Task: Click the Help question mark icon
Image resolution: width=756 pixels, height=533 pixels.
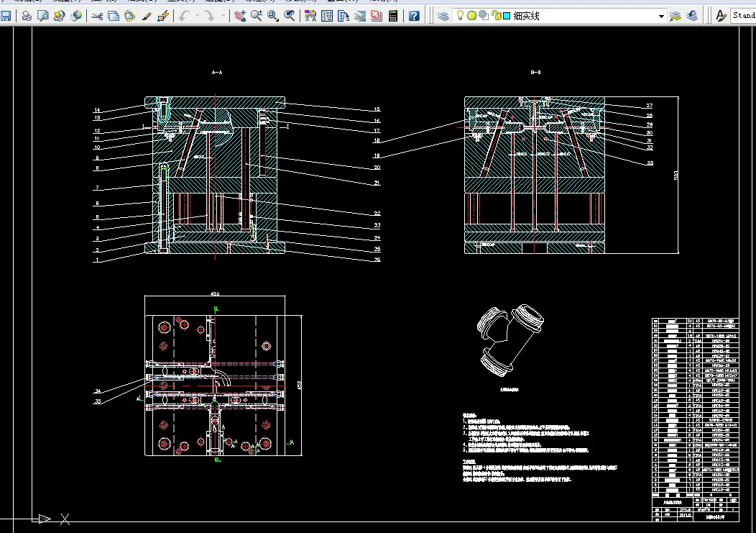Action: [414, 16]
